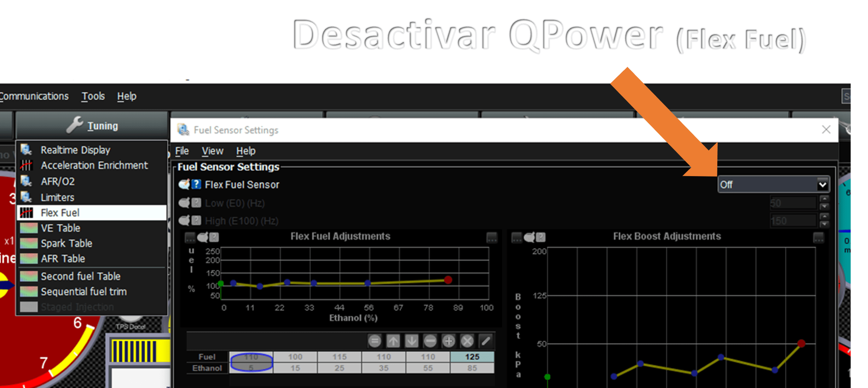Viewport: 868px width, 388px height.
Task: Click the speech bubble icon in Flex Boost Adjustments
Action: 530,237
